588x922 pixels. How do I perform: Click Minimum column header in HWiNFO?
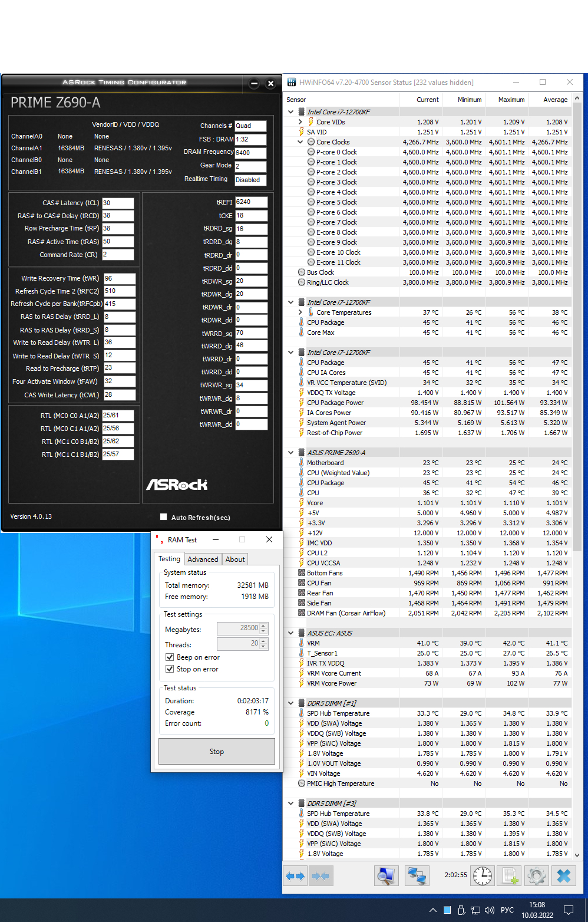click(x=464, y=100)
